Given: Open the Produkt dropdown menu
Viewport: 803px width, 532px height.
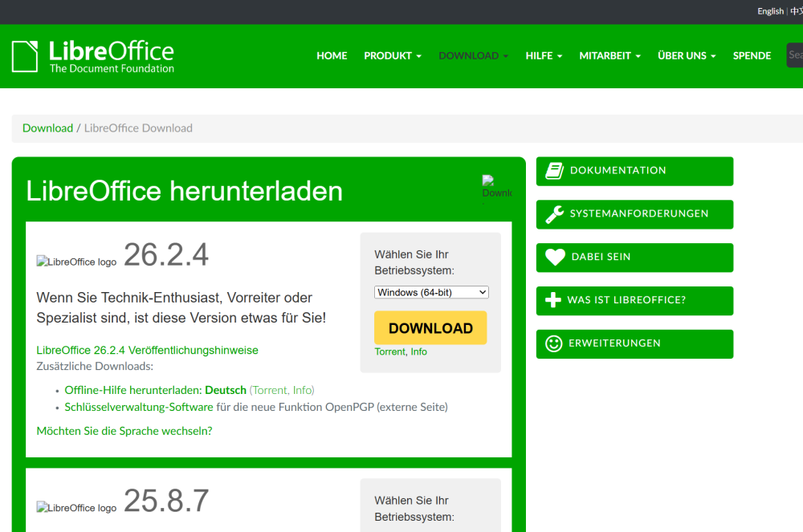Looking at the screenshot, I should [393, 55].
